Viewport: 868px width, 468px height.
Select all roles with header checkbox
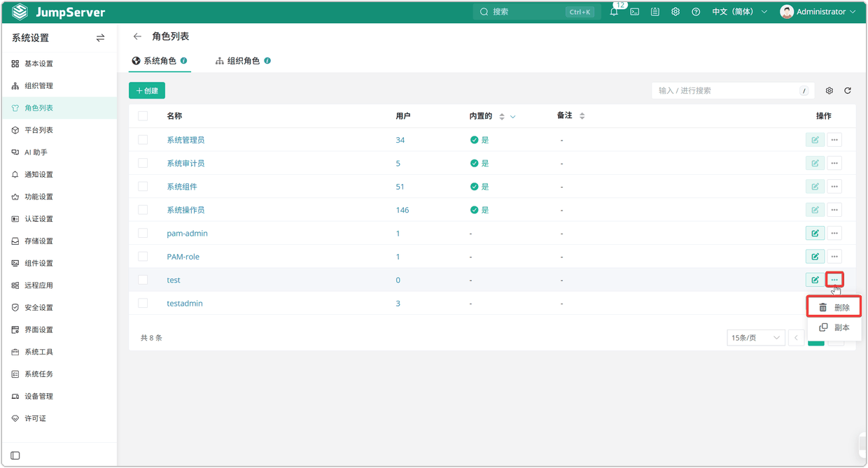[143, 116]
